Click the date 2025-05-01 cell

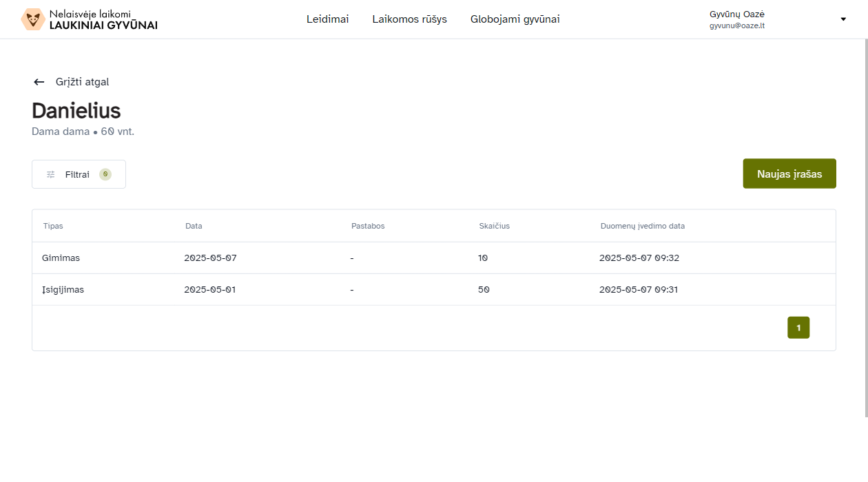pos(210,290)
